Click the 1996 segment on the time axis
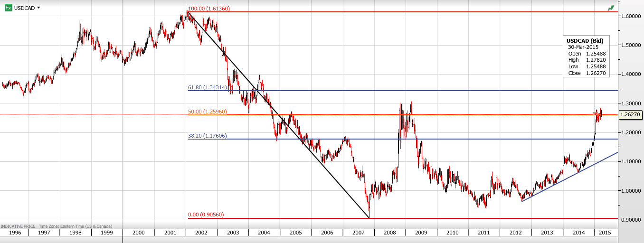The width and height of the screenshot is (644, 243). (x=14, y=233)
